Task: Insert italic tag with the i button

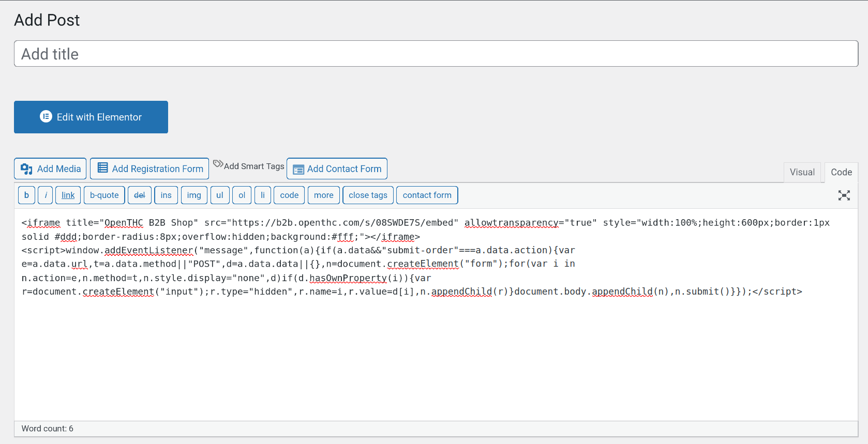Action: tap(46, 195)
